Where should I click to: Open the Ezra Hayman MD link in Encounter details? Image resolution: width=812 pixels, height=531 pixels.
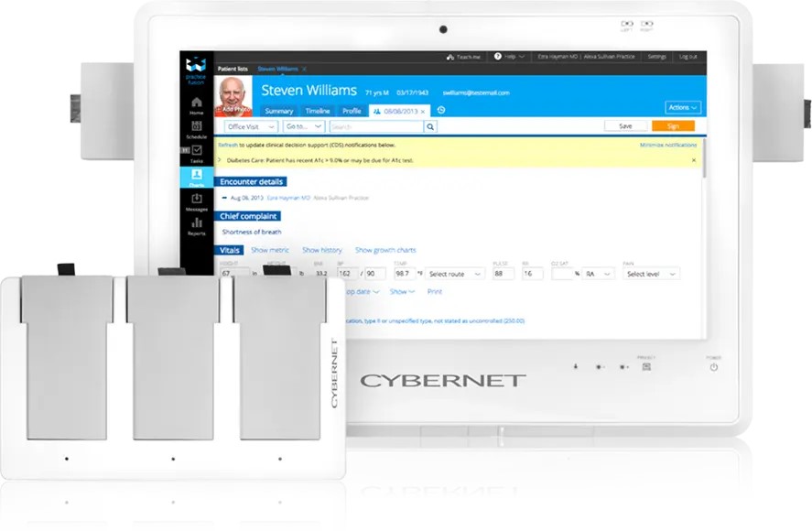pos(288,198)
